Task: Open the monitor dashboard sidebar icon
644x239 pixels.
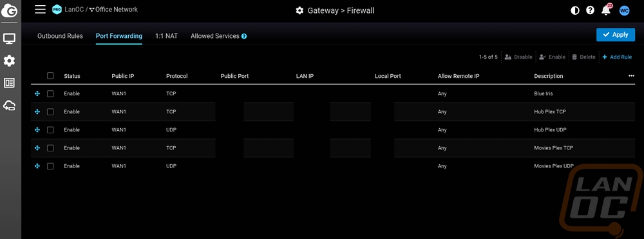Action: (x=10, y=39)
